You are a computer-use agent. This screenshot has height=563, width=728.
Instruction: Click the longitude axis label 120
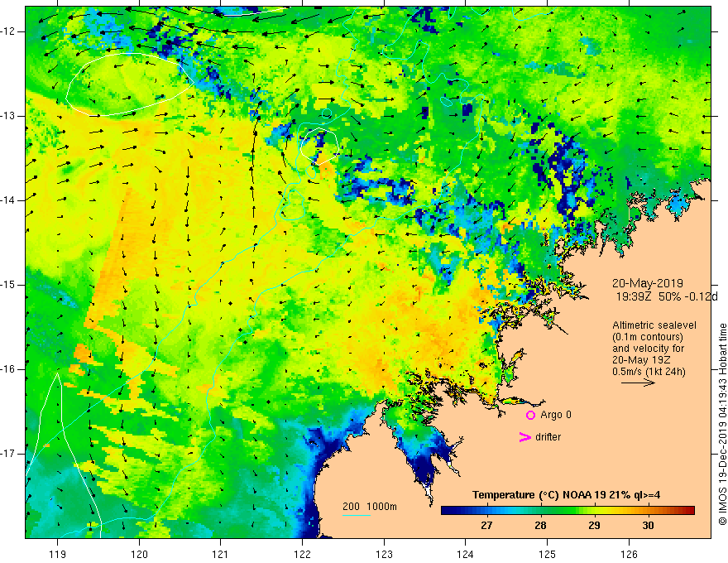(139, 554)
